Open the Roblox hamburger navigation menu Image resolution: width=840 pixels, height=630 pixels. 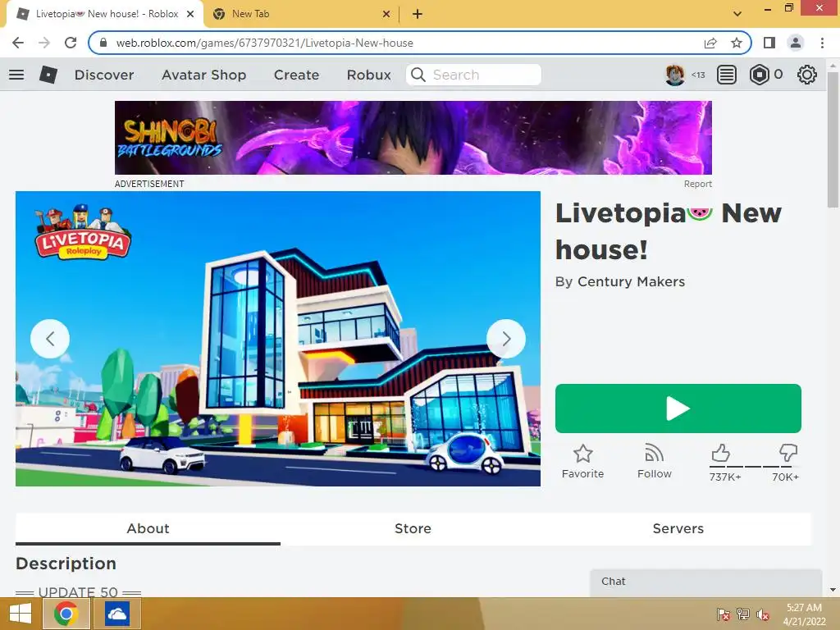coord(16,75)
